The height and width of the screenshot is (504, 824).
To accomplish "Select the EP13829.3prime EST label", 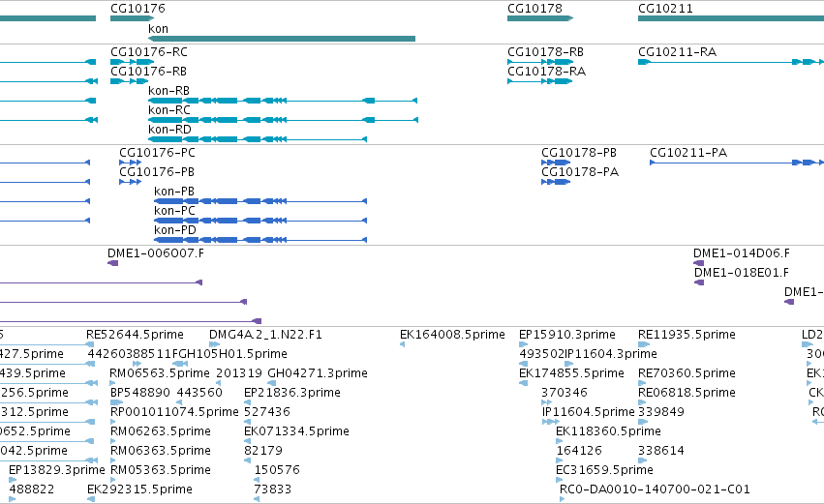I will tap(57, 470).
